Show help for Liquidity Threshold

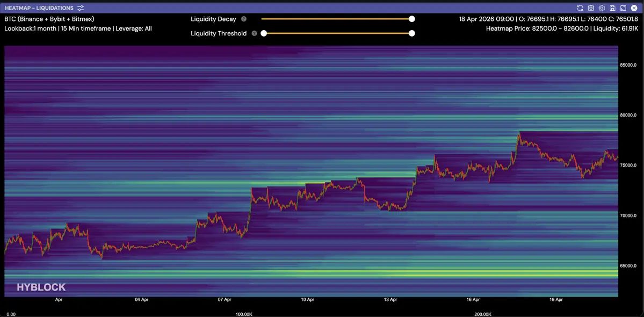point(254,33)
